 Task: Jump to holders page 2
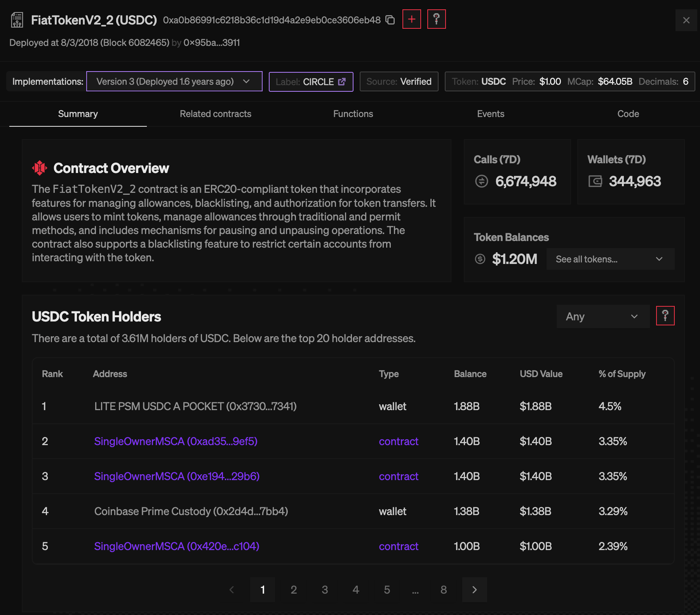294,590
